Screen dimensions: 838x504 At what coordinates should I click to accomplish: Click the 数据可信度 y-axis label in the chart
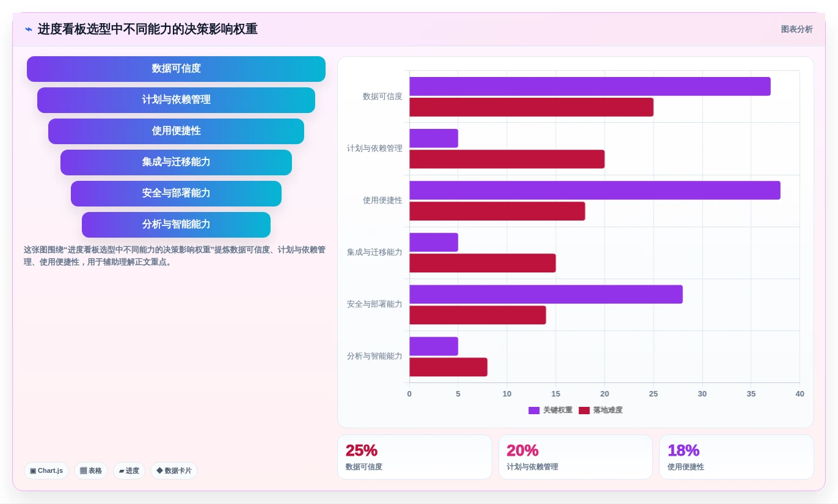(x=382, y=97)
